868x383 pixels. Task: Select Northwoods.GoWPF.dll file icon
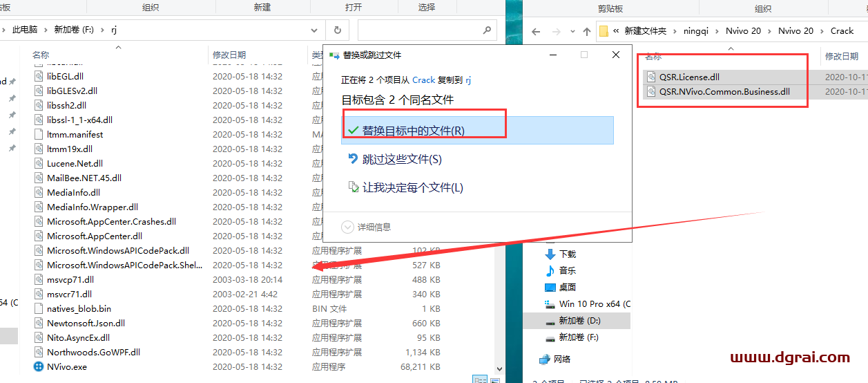pos(39,352)
